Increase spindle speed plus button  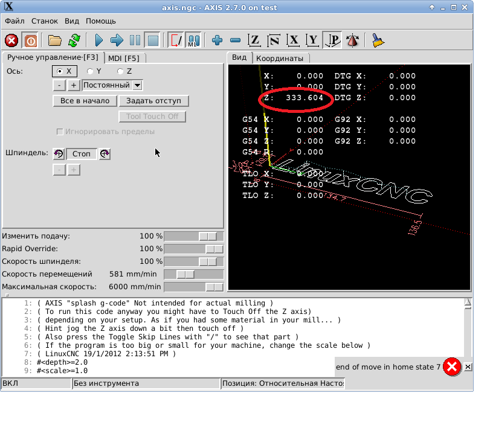[74, 170]
